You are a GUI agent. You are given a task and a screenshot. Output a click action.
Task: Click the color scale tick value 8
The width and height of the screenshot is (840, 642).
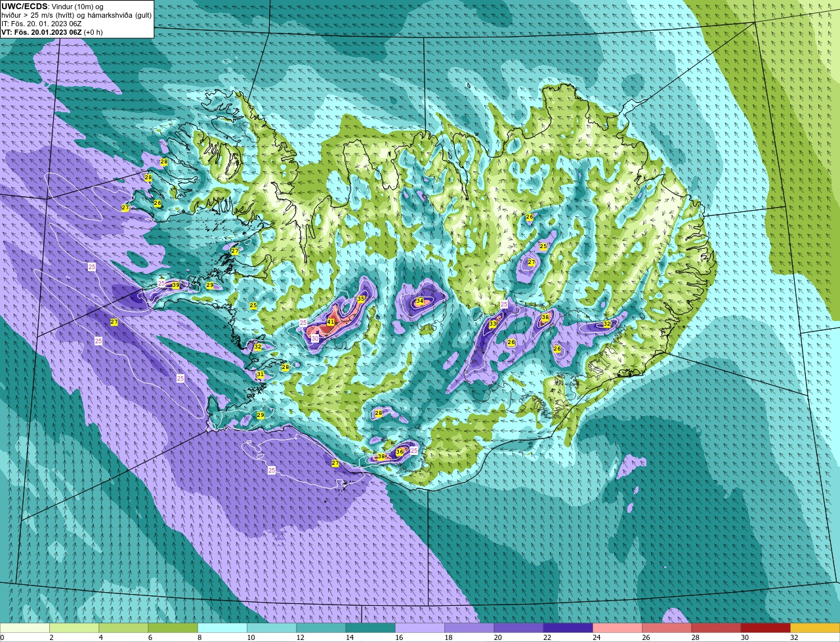pos(199,637)
